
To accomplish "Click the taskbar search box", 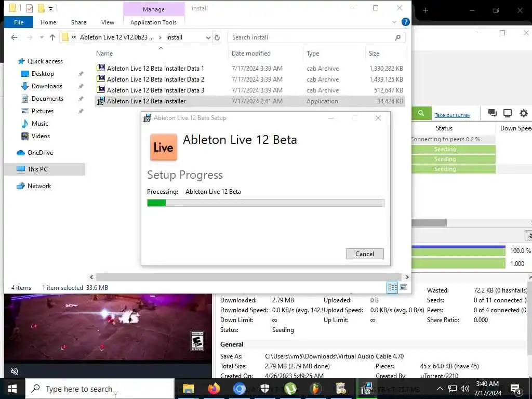I will point(100,389).
